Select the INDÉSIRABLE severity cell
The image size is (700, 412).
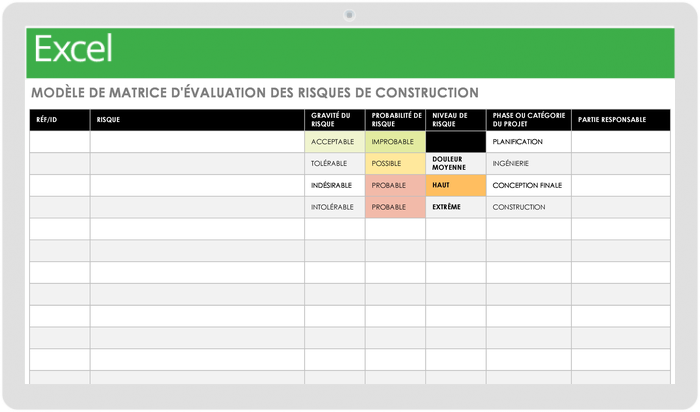(x=335, y=185)
